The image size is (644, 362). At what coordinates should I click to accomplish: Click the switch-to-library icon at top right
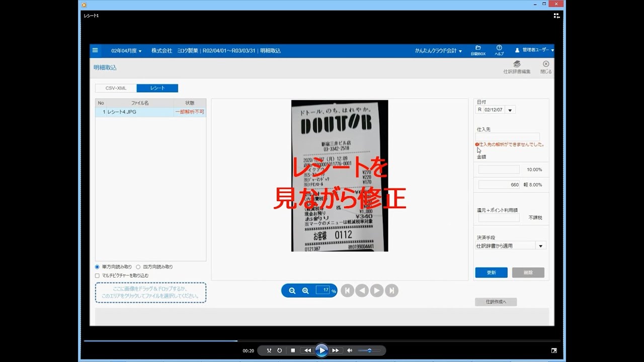point(556,16)
